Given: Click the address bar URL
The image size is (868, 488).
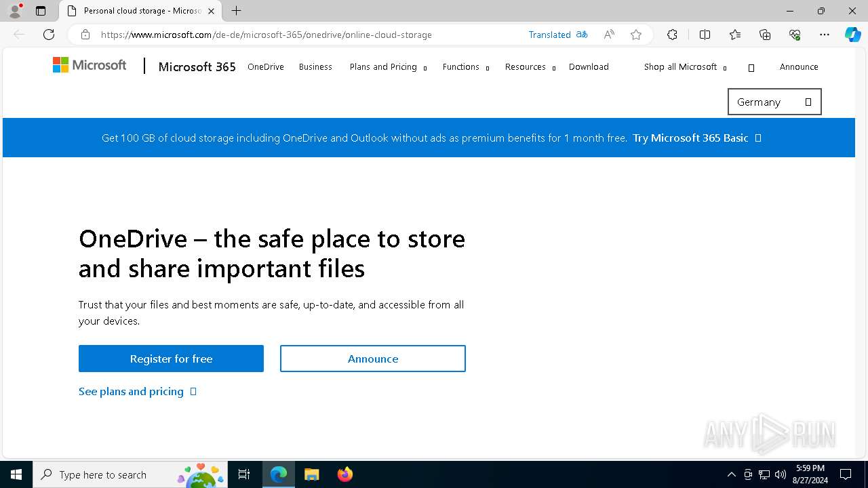Looking at the screenshot, I should point(266,35).
